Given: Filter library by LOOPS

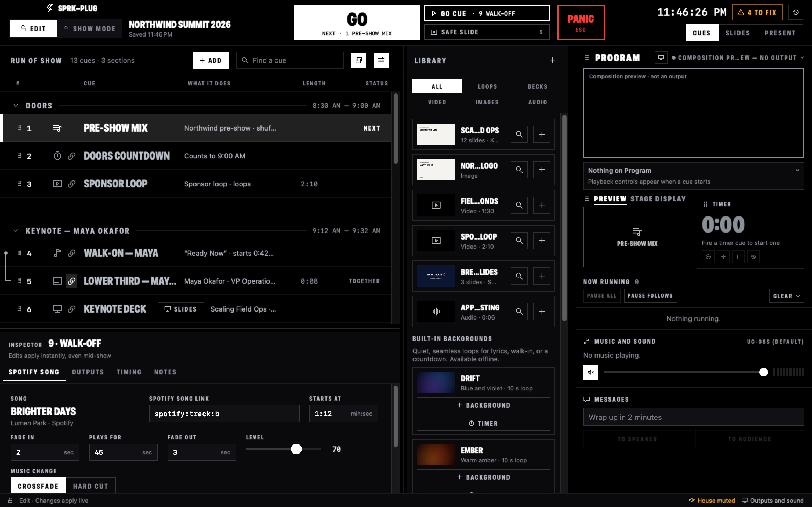Looking at the screenshot, I should coord(487,86).
